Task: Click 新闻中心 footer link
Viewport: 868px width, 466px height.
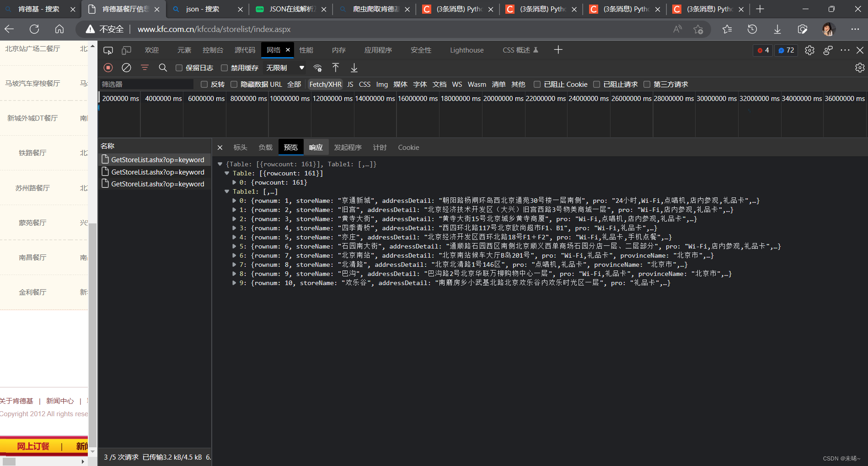Action: pos(60,401)
